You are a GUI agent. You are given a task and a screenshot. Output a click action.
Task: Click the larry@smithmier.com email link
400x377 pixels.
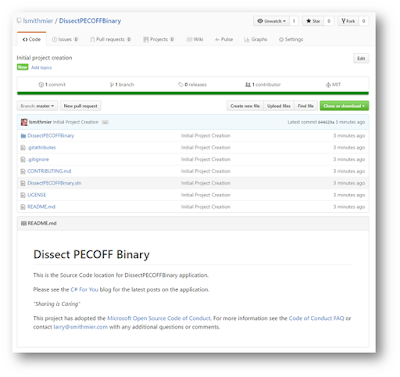[81, 327]
